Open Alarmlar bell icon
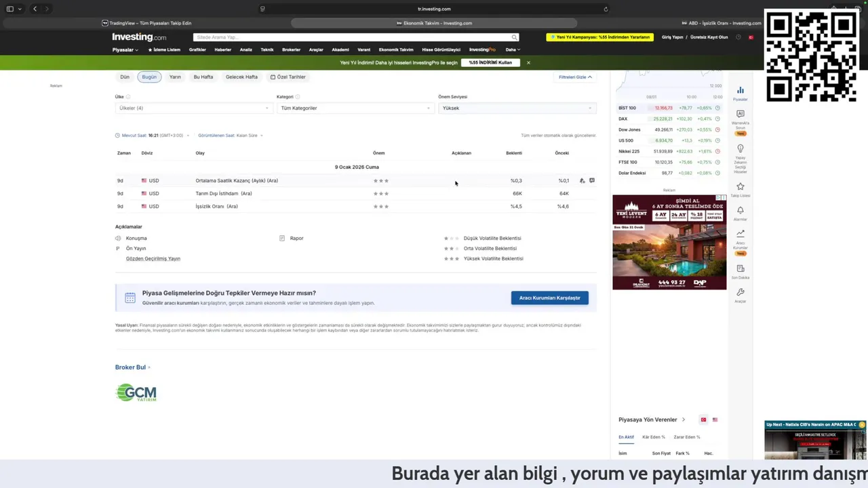Viewport: 868px width, 488px height. click(x=740, y=211)
